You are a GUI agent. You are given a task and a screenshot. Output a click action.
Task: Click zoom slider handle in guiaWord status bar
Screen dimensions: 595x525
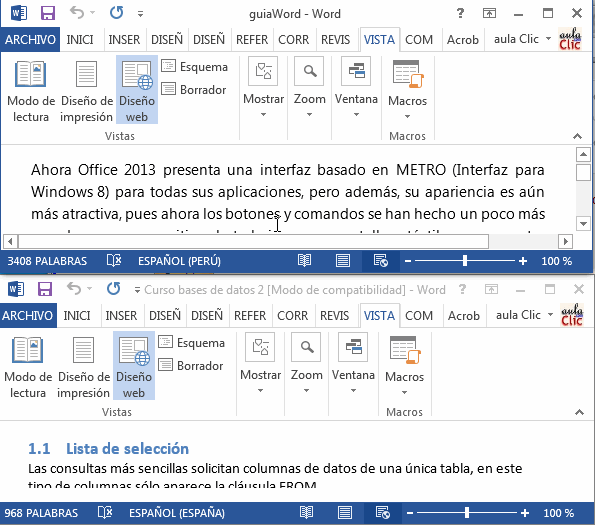[465, 261]
